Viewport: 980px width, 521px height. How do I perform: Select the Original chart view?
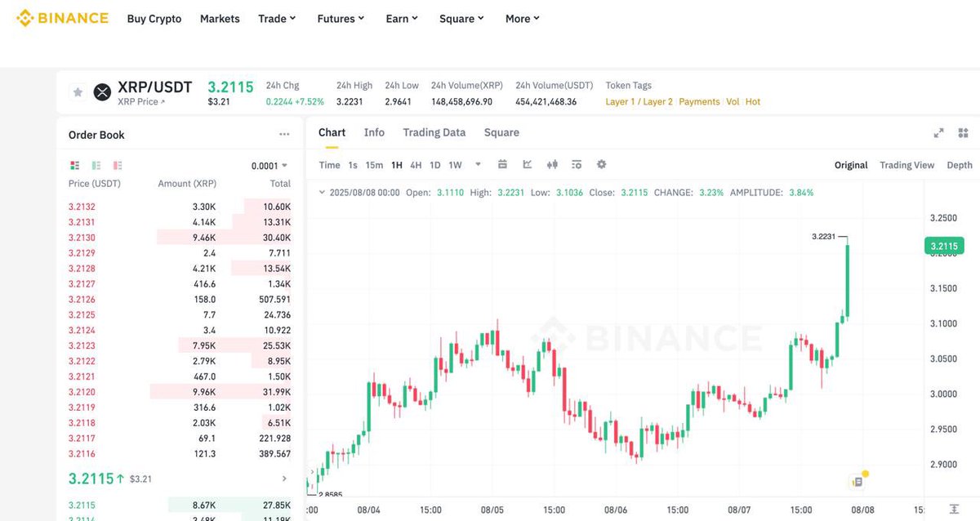click(851, 165)
